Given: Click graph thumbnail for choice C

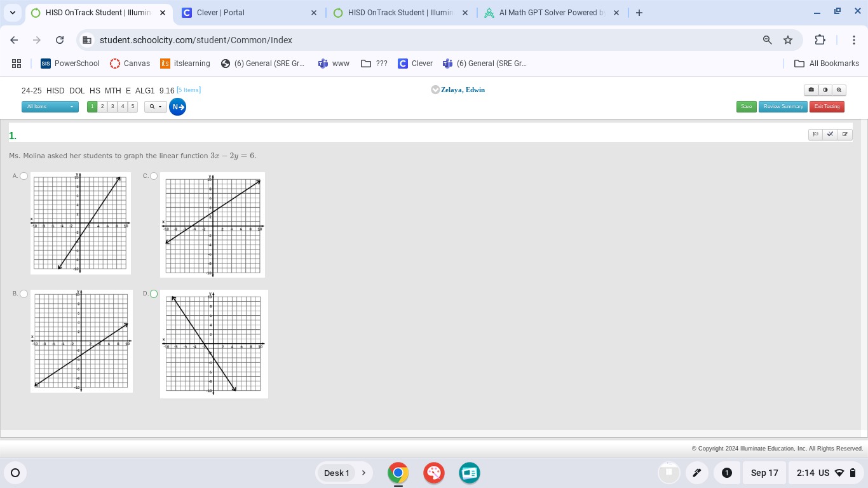Looking at the screenshot, I should coord(212,225).
